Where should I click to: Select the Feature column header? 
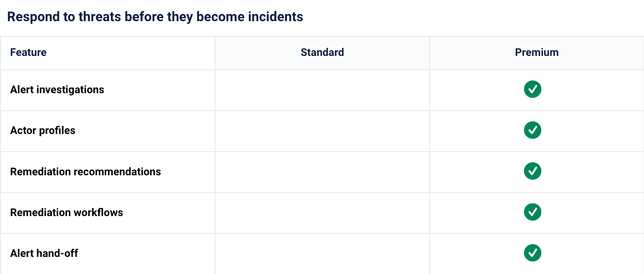(x=28, y=52)
